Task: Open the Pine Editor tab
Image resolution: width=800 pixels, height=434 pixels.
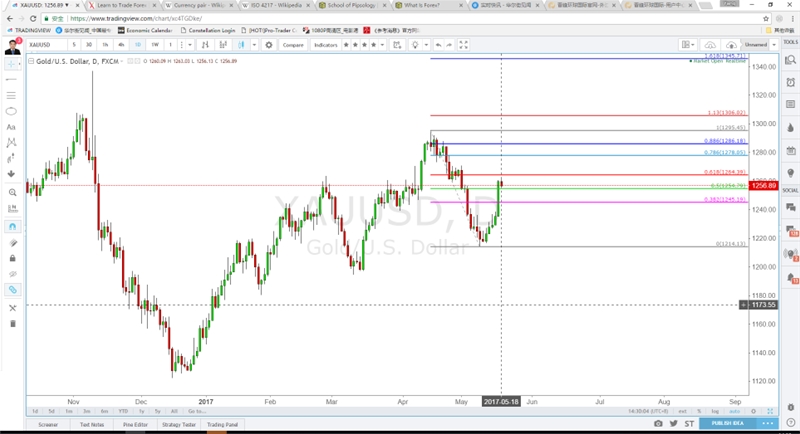Action: coord(135,424)
